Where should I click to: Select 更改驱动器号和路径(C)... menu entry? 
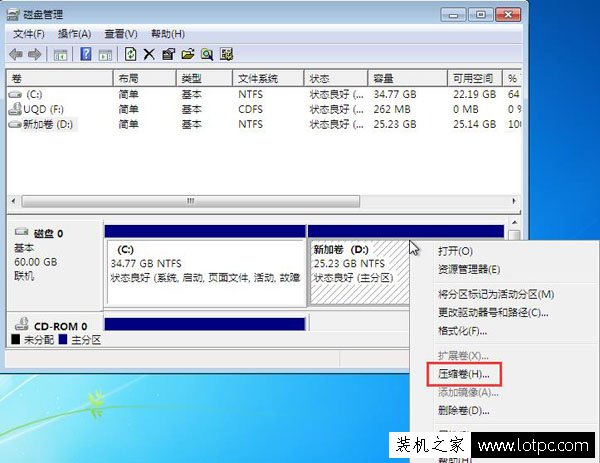(493, 313)
